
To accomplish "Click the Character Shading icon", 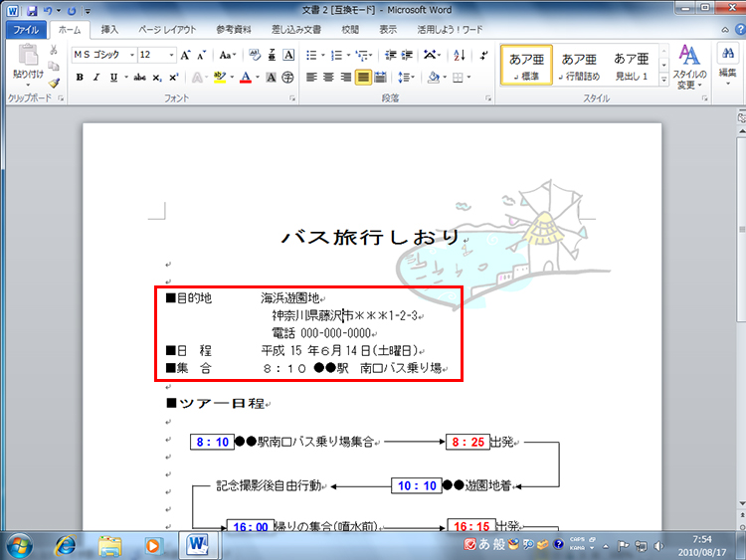I will [x=272, y=78].
